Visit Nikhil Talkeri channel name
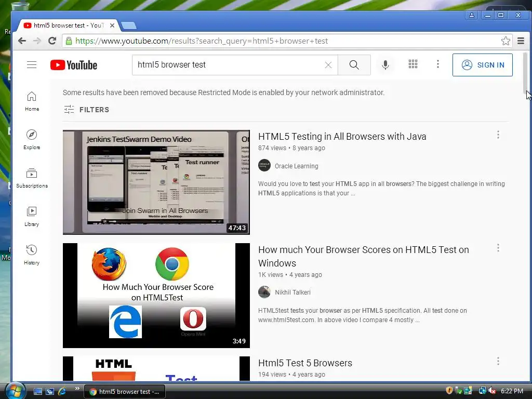Image resolution: width=532 pixels, height=399 pixels. (292, 292)
